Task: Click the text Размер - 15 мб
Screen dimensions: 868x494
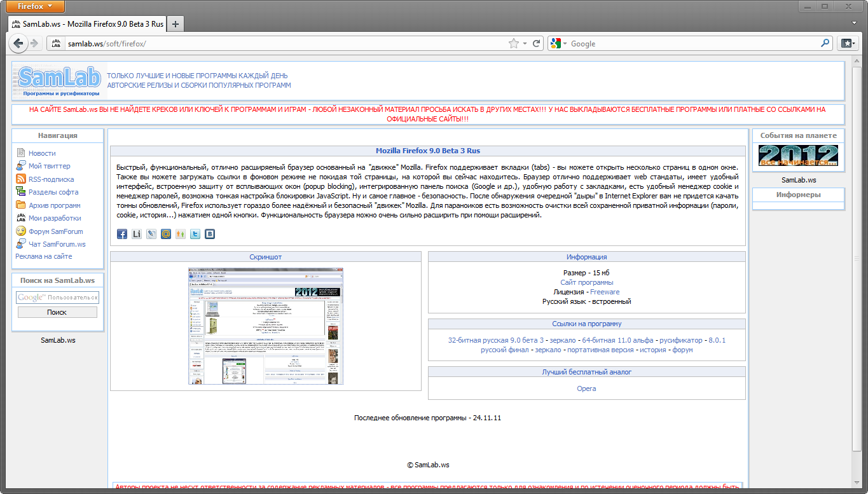Action: 586,273
